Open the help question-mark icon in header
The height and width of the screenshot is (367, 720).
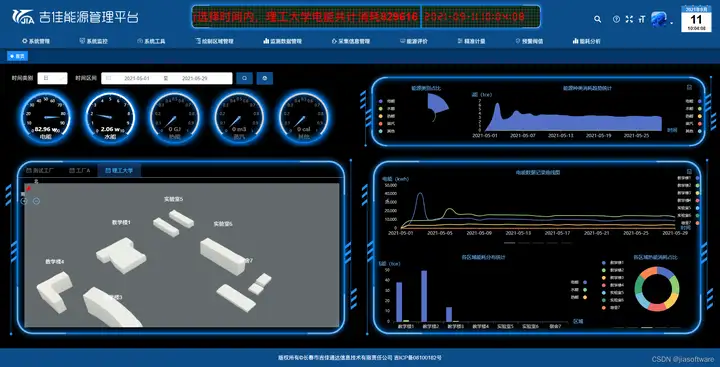point(616,19)
